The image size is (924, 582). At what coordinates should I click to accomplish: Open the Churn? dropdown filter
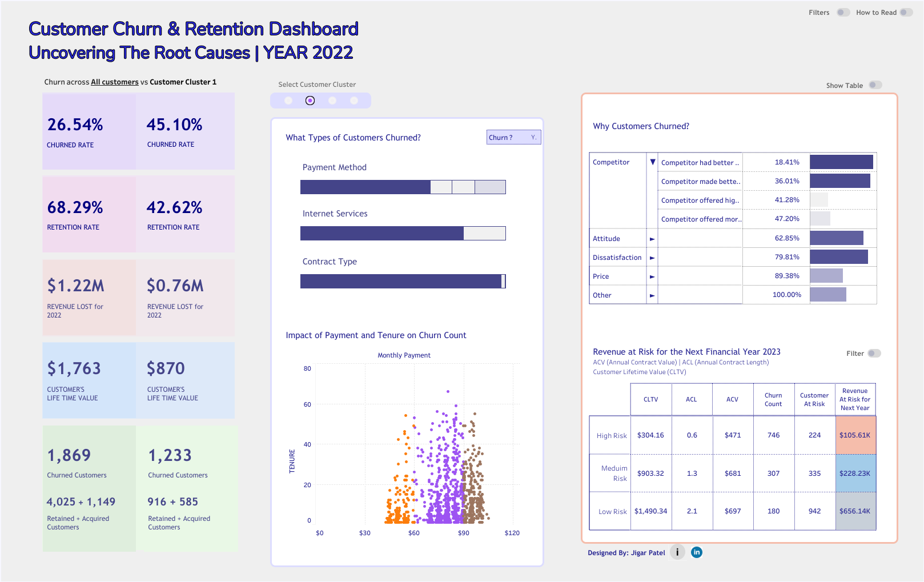coord(513,138)
